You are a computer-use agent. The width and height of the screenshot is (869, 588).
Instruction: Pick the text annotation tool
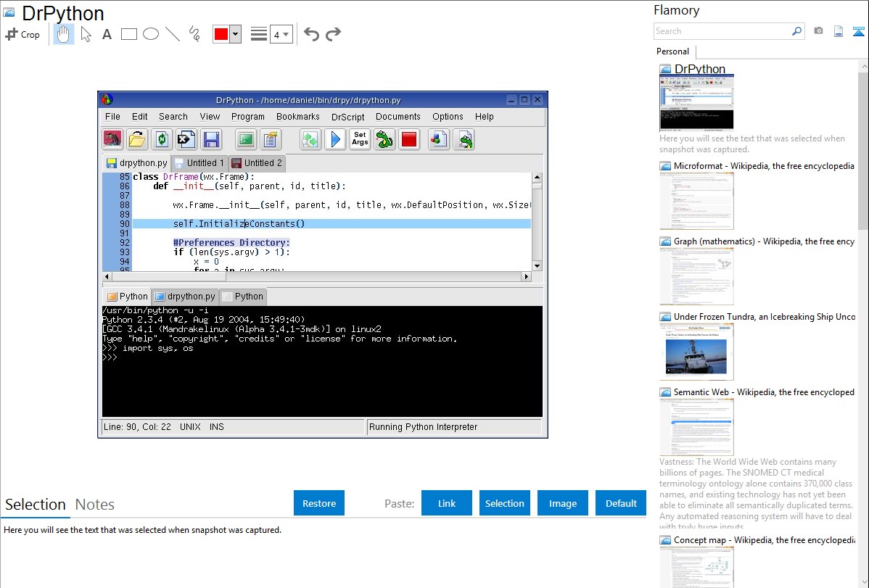(107, 34)
